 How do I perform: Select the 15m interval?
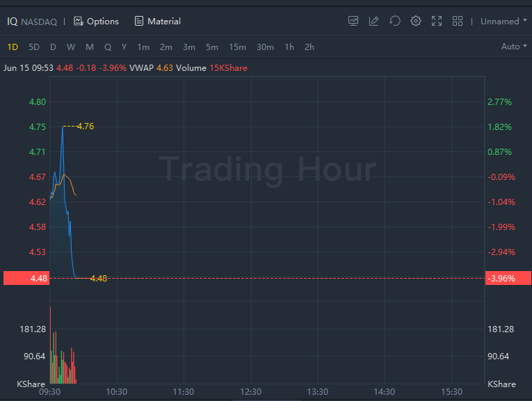click(237, 47)
